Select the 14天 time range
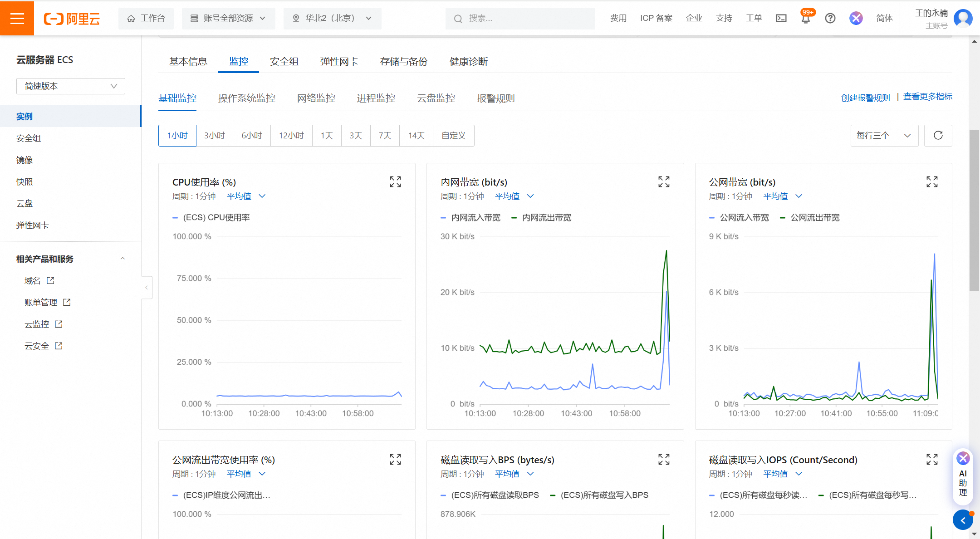The image size is (980, 539). click(416, 135)
